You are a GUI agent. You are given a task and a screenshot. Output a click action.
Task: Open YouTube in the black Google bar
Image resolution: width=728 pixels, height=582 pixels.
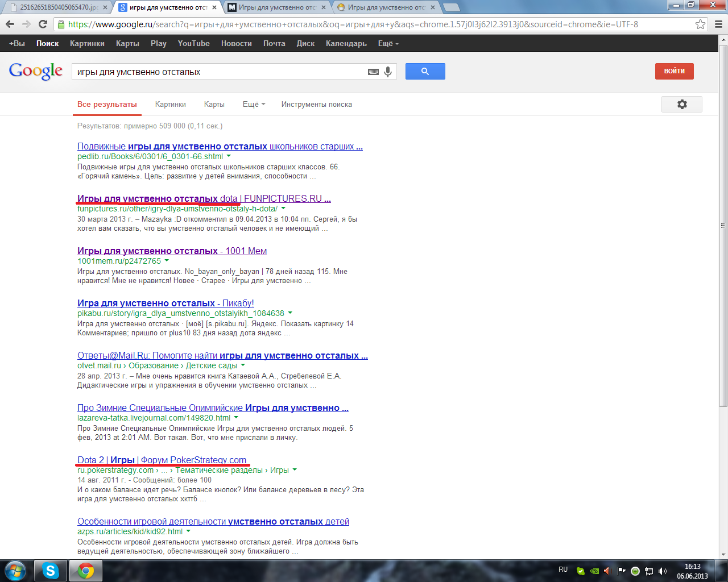tap(193, 43)
